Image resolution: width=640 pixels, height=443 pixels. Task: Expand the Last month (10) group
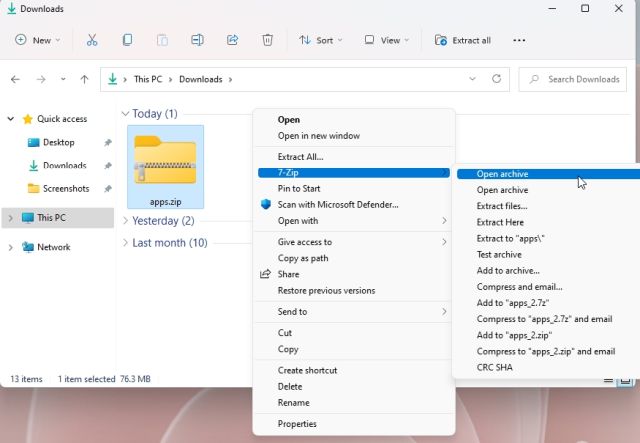(125, 243)
